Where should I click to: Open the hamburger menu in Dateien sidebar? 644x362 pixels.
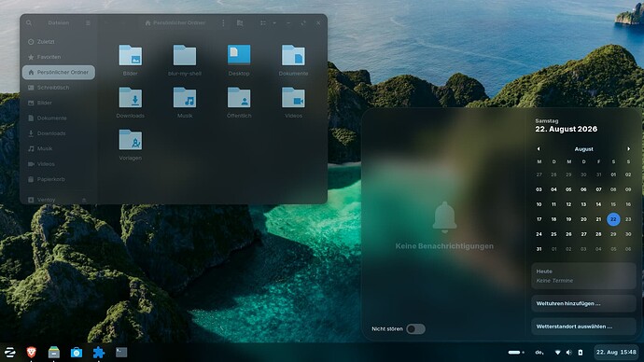(88, 23)
